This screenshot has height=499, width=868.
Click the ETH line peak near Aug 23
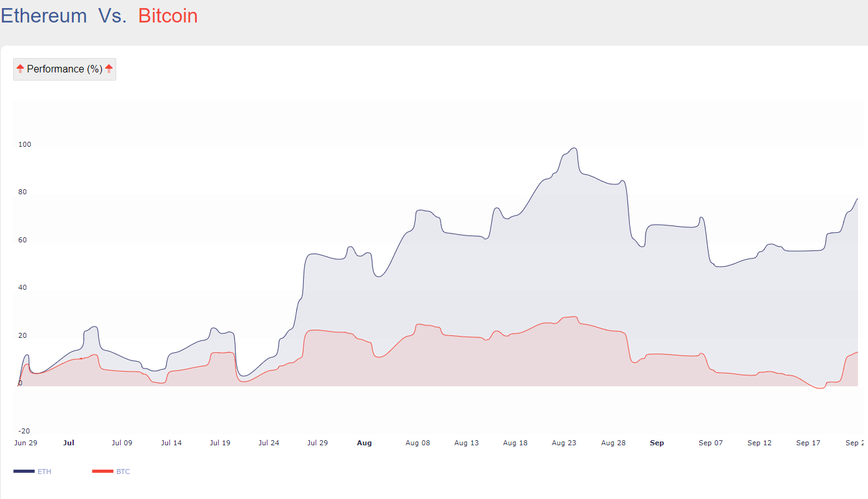coord(574,148)
